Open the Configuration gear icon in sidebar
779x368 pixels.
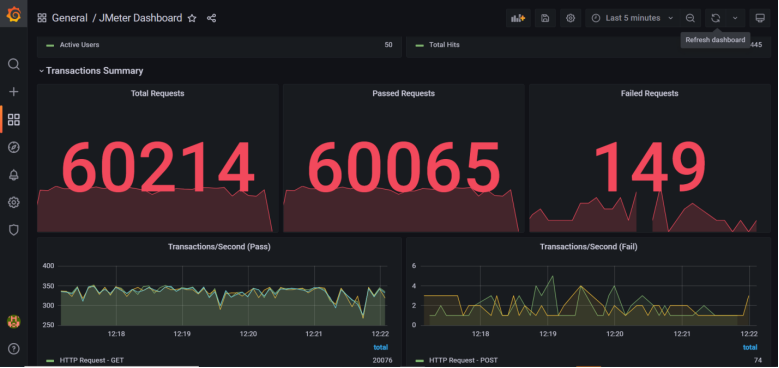(14, 202)
